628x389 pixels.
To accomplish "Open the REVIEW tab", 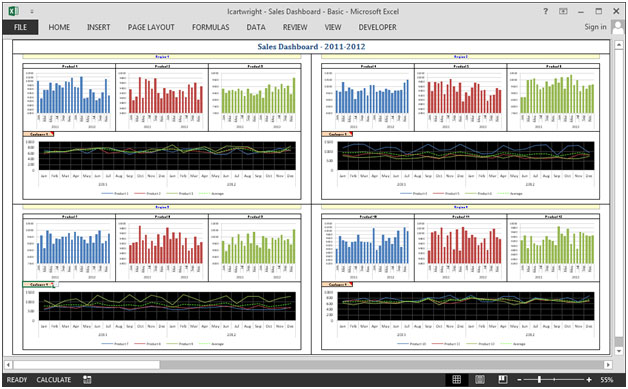I will click(x=295, y=27).
